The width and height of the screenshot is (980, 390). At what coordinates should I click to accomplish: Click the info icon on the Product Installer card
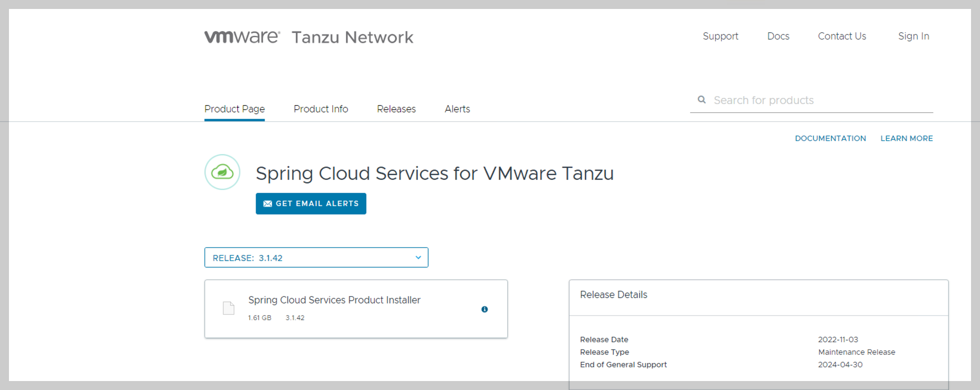(x=485, y=309)
